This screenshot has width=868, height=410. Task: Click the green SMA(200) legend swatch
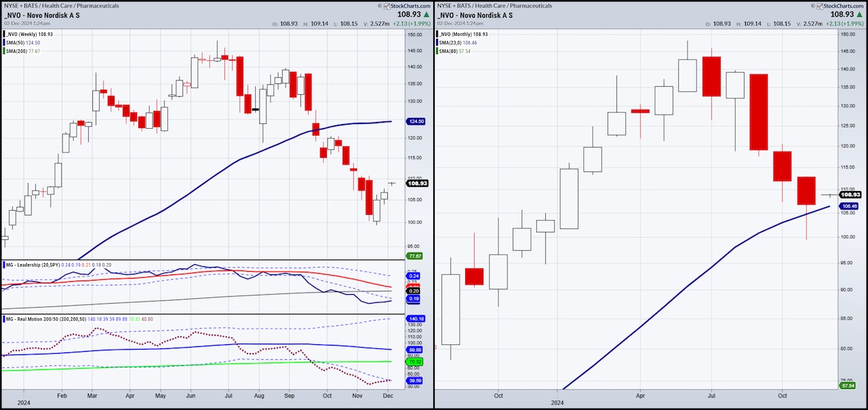[4, 51]
